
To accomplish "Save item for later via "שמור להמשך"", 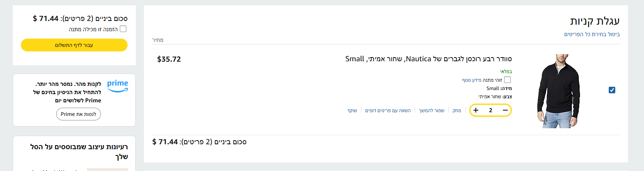I will tap(432, 111).
